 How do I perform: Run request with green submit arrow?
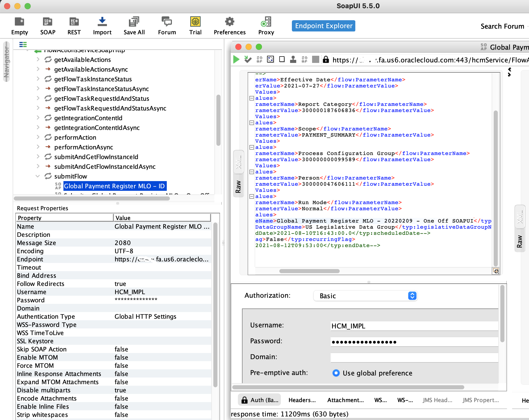236,60
